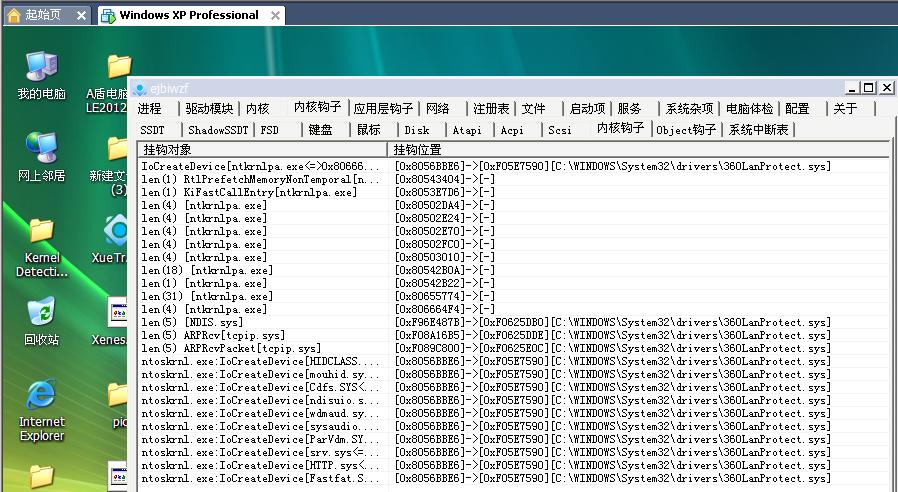Select IoCreateDevice[mouhid.sy... row
The width and height of the screenshot is (898, 492).
click(x=514, y=374)
